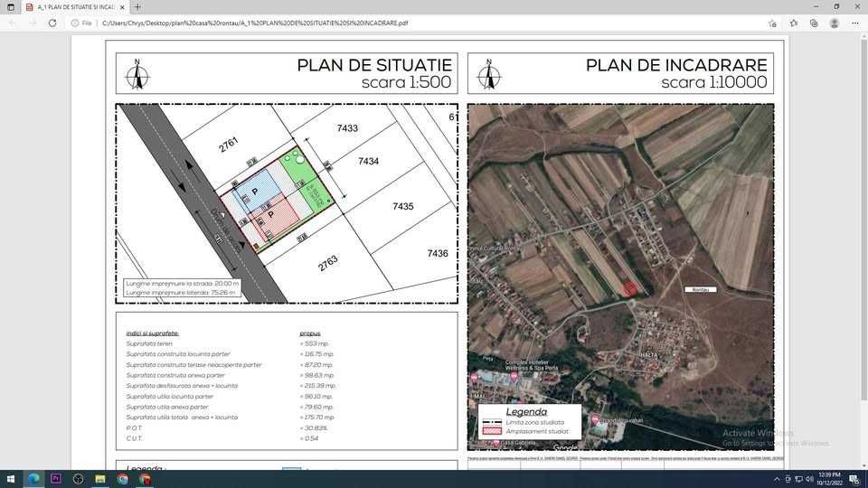Open browser Collections
868x488 pixels.
click(814, 23)
